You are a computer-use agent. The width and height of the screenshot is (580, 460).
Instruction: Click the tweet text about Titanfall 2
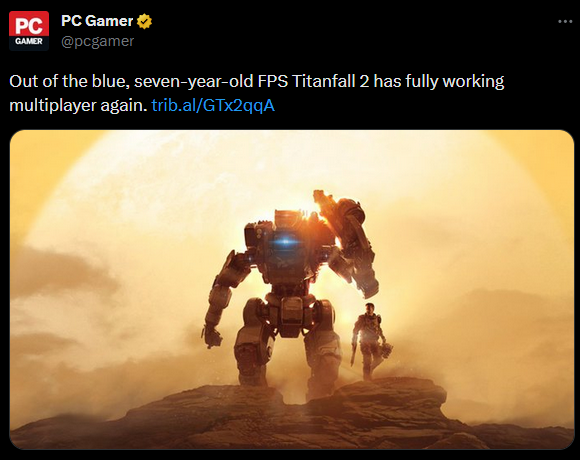(x=256, y=93)
